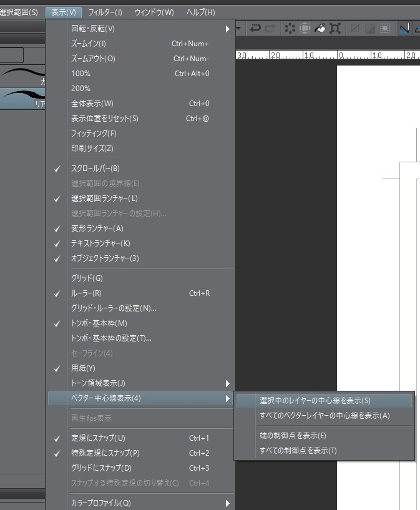Toggle ルーラー(R) ruler display
Image resolution: width=420 pixels, height=510 pixels.
coord(140,293)
